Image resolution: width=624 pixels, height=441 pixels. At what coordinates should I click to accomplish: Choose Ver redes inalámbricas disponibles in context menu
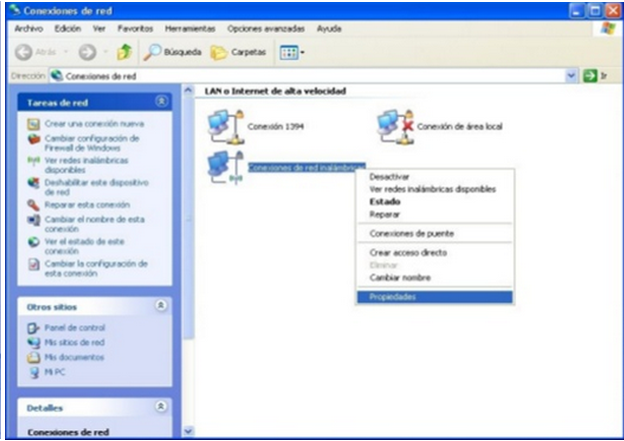click(435, 189)
